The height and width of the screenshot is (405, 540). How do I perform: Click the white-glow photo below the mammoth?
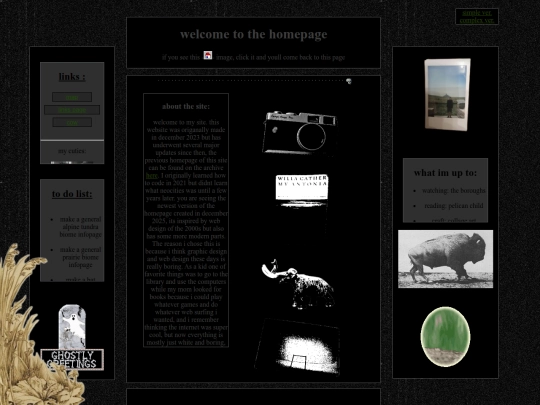(x=298, y=347)
